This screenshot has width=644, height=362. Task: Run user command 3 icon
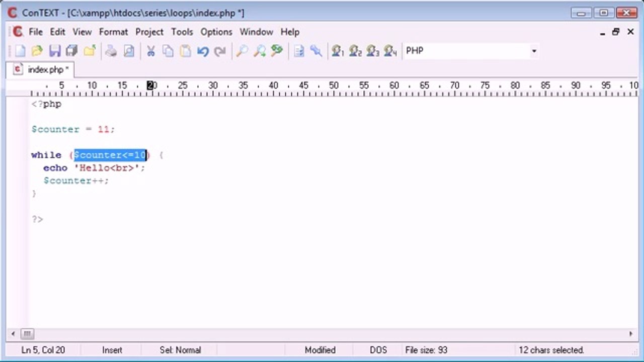(x=373, y=51)
